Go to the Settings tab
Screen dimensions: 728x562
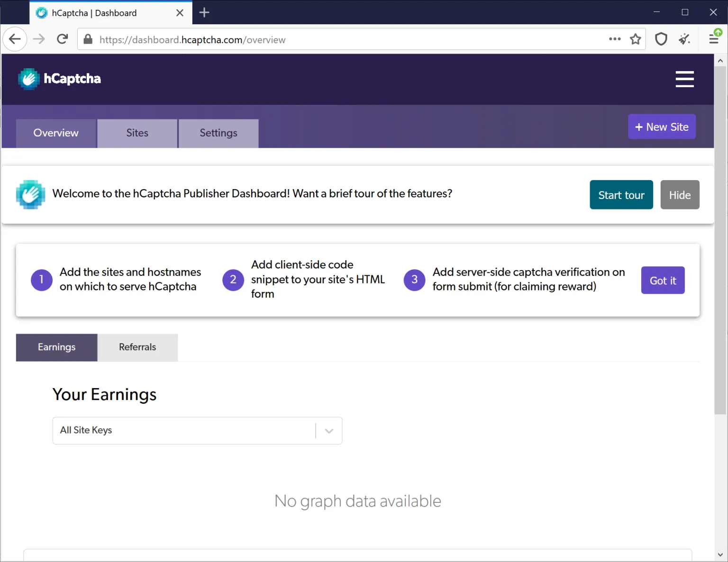click(x=218, y=133)
